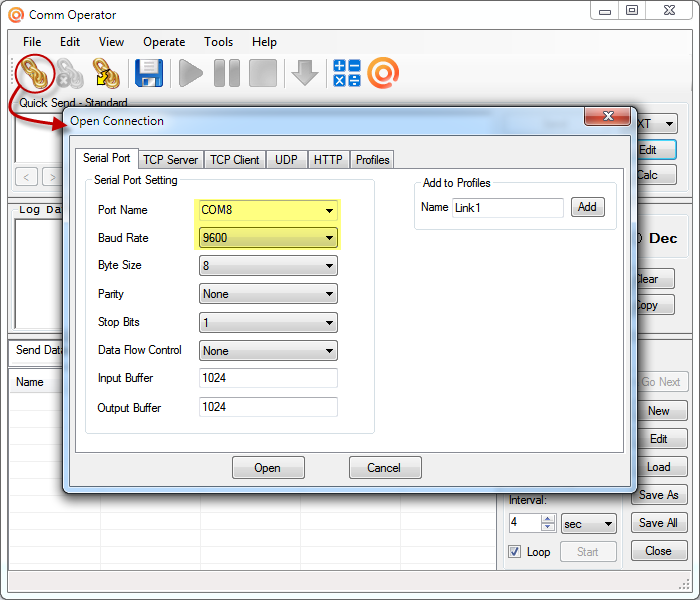Click the Output Buffer field
Screen dimensions: 700x600
(x=268, y=407)
